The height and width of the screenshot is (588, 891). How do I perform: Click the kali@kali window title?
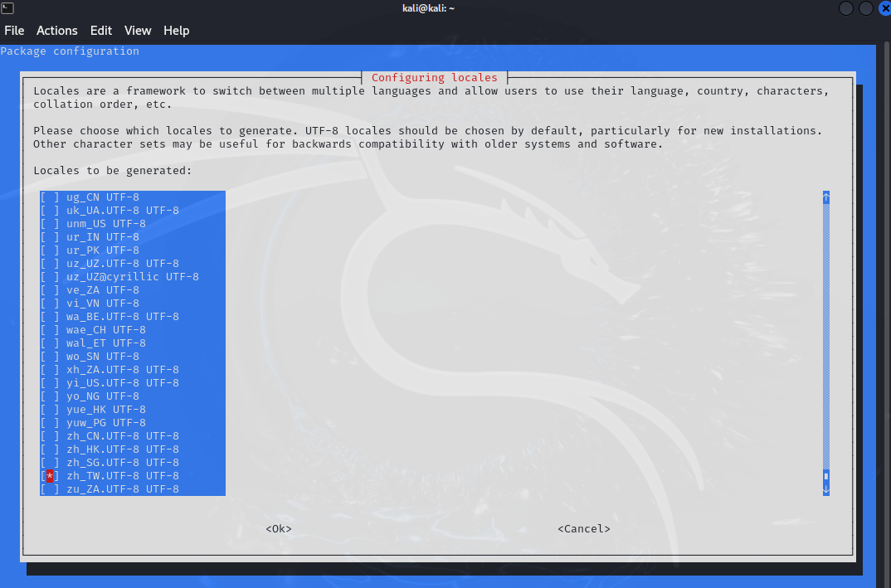coord(428,8)
